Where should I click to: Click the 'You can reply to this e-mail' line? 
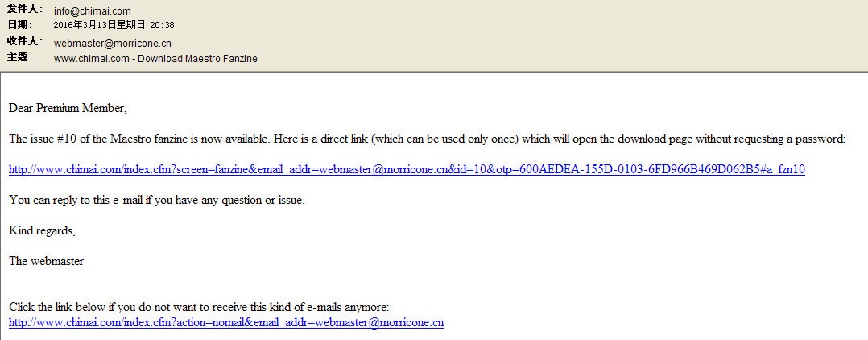157,201
